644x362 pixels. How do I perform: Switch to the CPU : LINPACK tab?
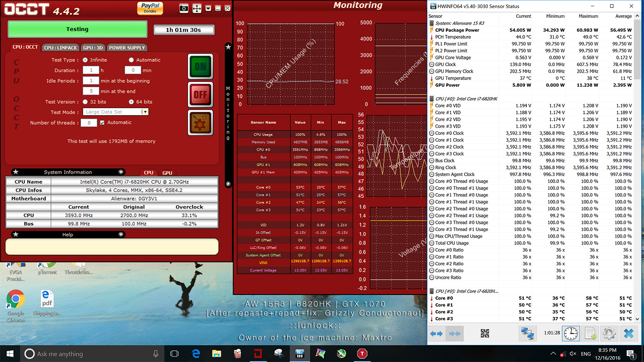click(61, 47)
